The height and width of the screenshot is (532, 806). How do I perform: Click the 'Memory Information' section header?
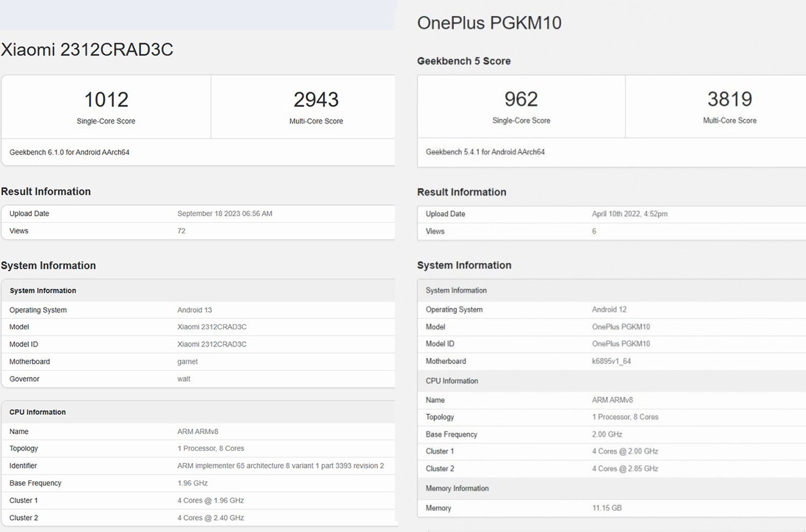tap(457, 488)
